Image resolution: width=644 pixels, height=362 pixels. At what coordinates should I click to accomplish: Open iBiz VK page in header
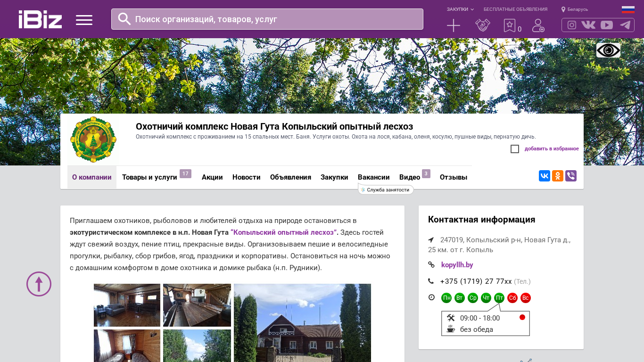[588, 25]
